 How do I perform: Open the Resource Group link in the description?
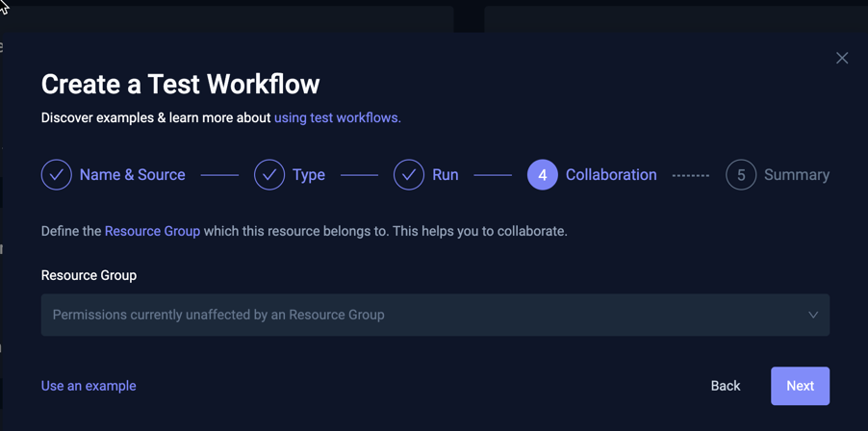[152, 231]
